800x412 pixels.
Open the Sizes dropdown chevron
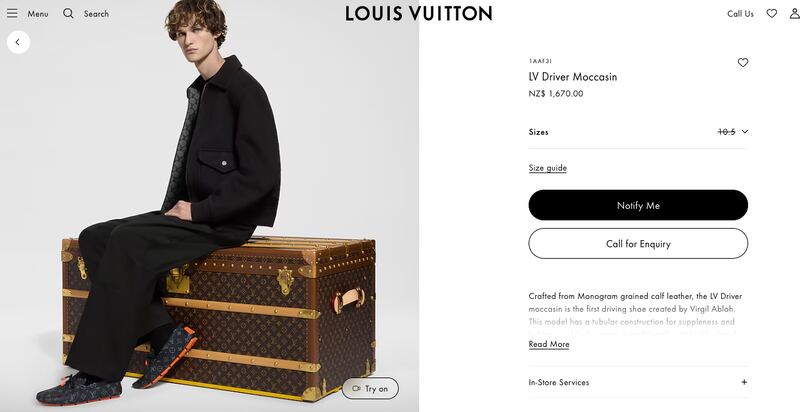coord(745,132)
